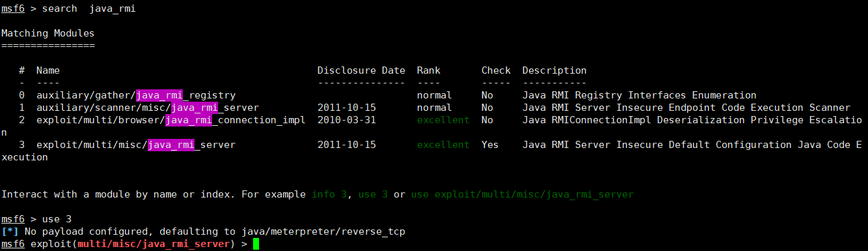Click the 'Check' column header
868x251 pixels.
click(x=496, y=70)
